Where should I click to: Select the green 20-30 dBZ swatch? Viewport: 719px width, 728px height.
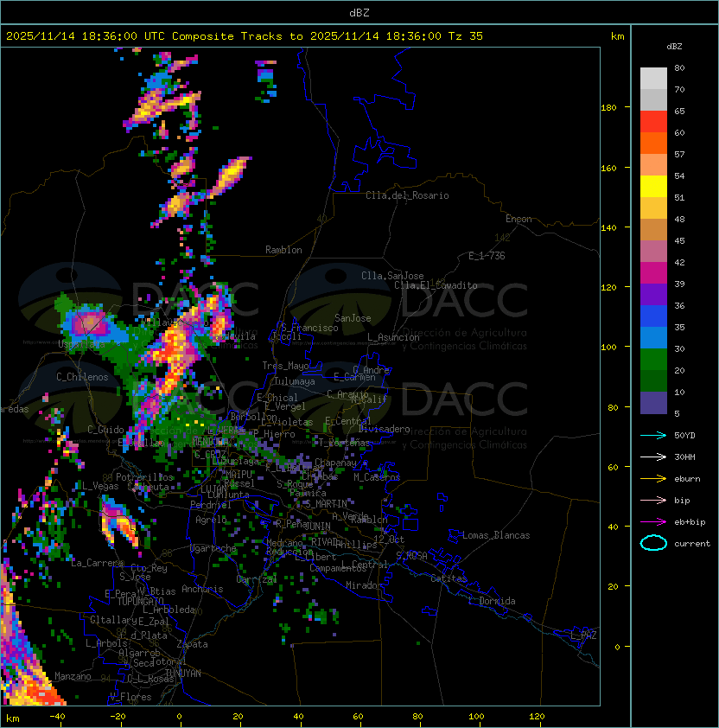[653, 360]
